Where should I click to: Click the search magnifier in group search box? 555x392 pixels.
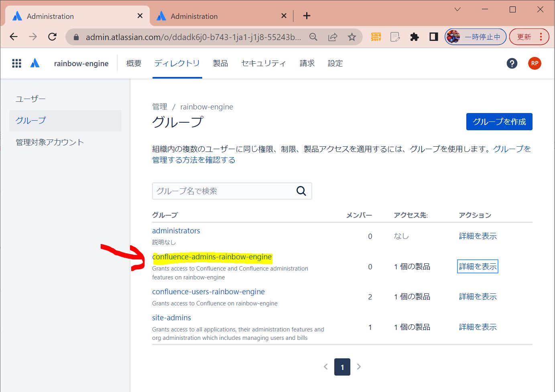click(x=301, y=191)
